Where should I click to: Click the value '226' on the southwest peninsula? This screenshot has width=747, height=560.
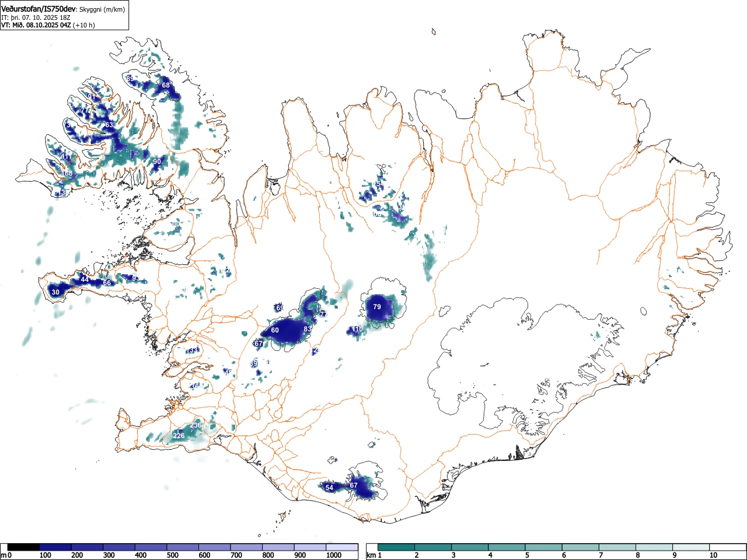click(179, 436)
